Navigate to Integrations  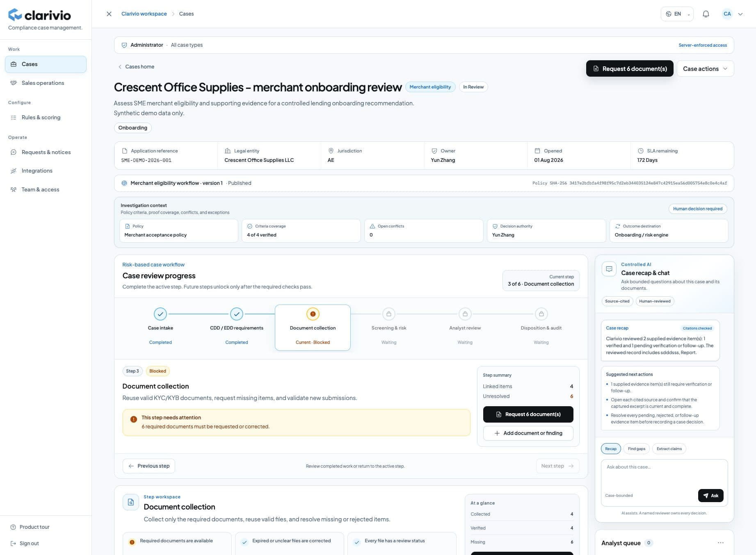(x=46, y=171)
